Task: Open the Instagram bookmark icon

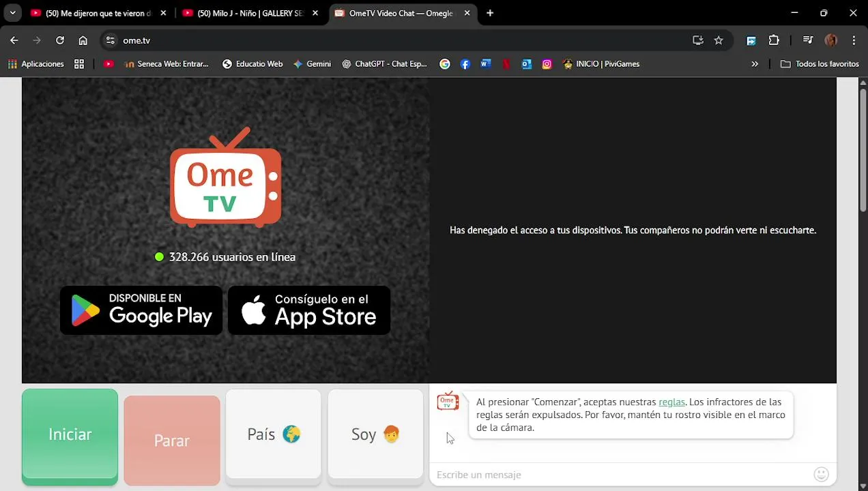Action: click(547, 64)
